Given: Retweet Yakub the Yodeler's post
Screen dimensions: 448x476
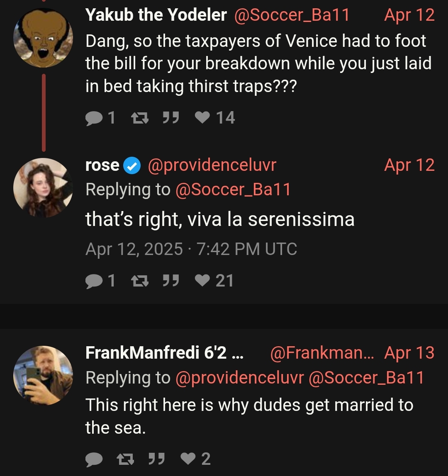Looking at the screenshot, I should [136, 118].
